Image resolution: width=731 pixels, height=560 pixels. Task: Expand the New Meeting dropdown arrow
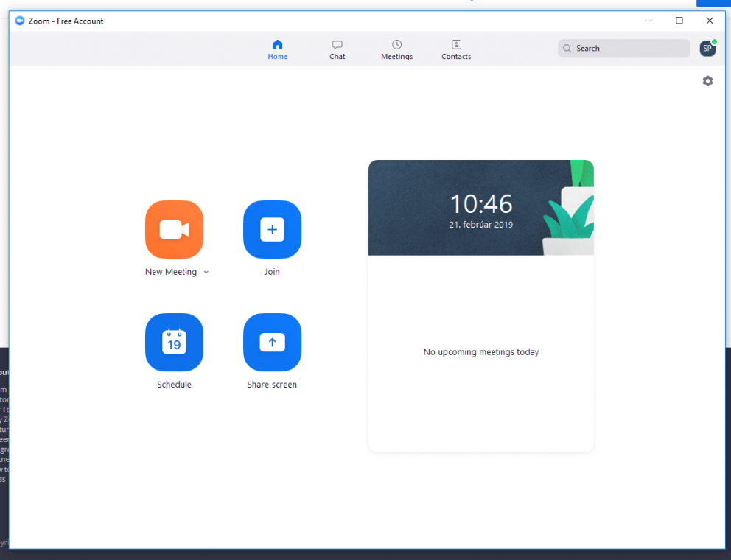point(206,273)
